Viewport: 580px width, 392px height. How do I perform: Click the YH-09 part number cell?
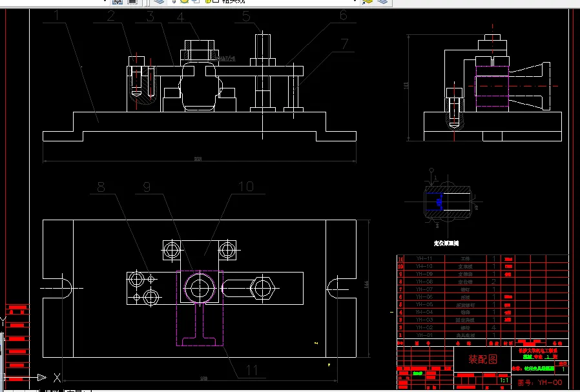(x=424, y=274)
